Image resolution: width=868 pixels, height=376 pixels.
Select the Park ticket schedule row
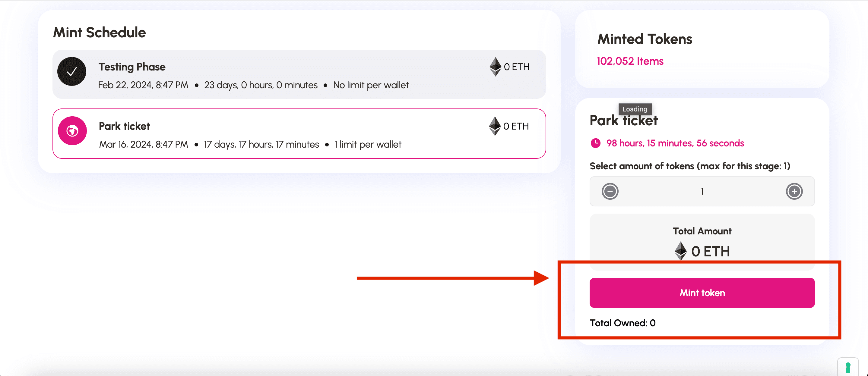pyautogui.click(x=299, y=133)
